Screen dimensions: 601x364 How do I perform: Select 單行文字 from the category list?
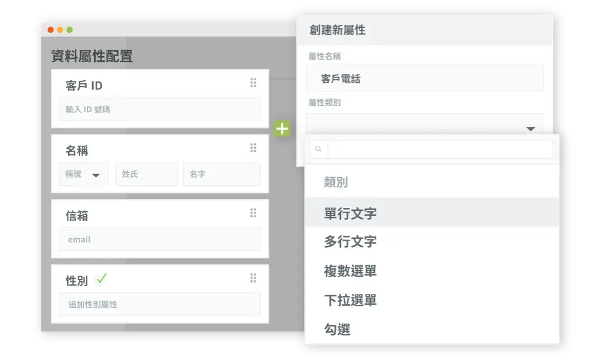350,213
